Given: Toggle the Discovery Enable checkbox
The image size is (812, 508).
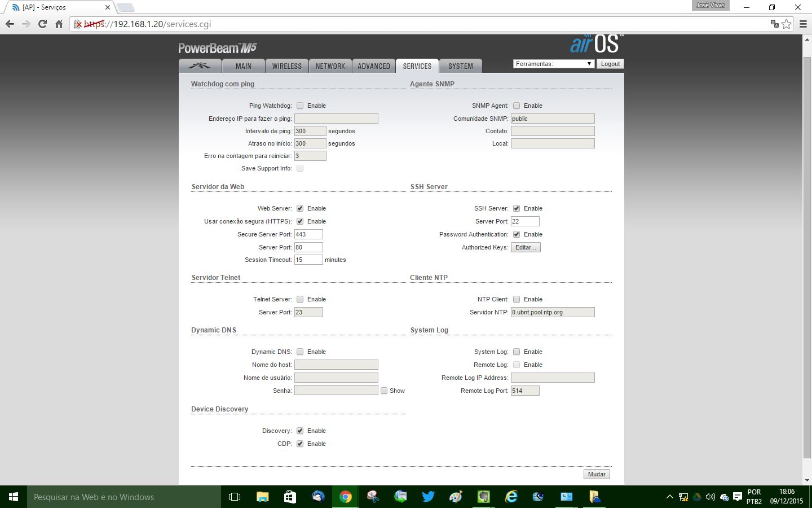Looking at the screenshot, I should 300,431.
